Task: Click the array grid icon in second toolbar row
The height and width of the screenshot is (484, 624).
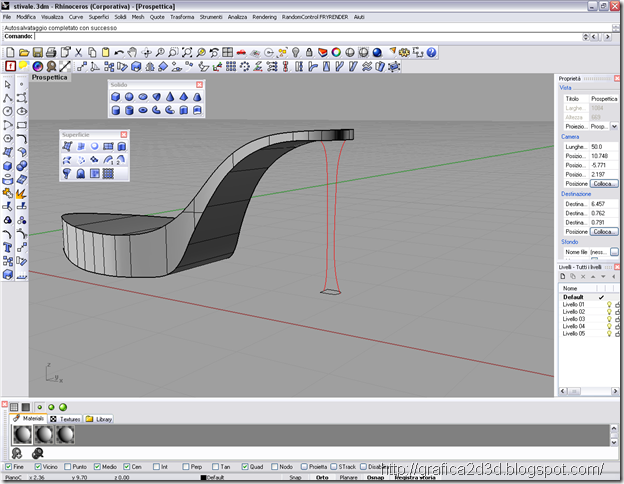Action: click(x=231, y=66)
